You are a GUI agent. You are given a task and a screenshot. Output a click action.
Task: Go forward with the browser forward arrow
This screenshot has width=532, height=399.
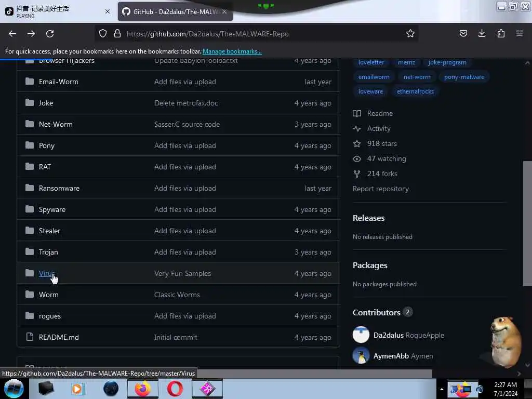point(31,34)
